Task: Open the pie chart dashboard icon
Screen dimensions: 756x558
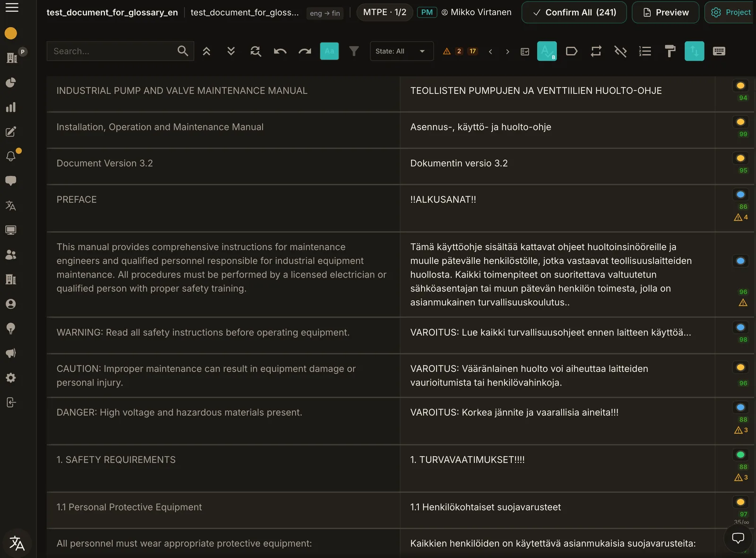Action: 11,83
